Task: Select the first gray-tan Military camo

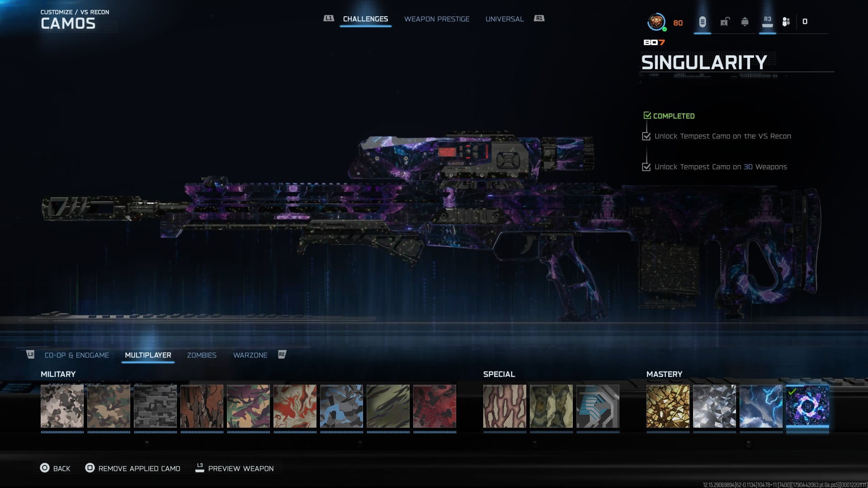Action: click(x=62, y=406)
